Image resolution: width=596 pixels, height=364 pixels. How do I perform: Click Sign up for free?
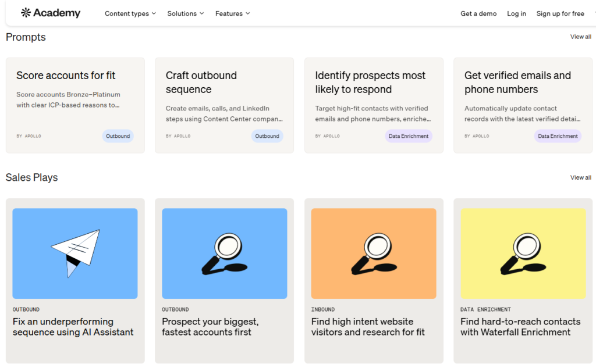point(560,13)
